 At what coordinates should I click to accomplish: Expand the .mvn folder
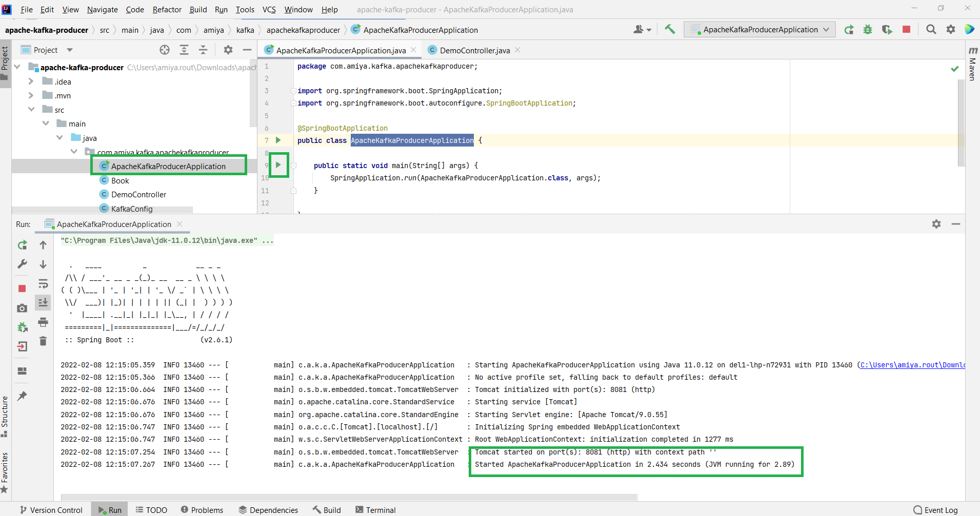click(31, 95)
